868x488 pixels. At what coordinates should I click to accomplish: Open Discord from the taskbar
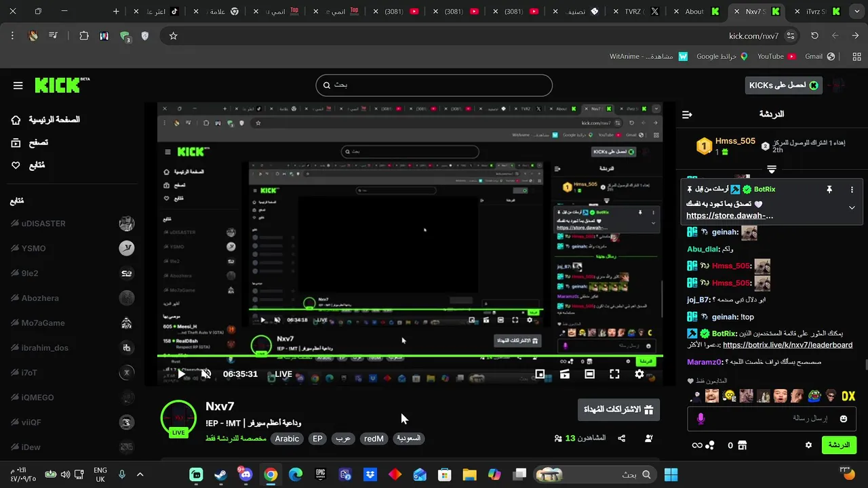[245, 474]
